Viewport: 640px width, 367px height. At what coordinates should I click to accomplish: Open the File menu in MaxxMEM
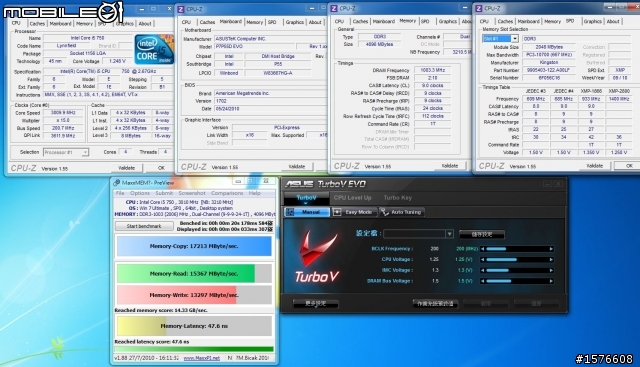tap(120, 193)
